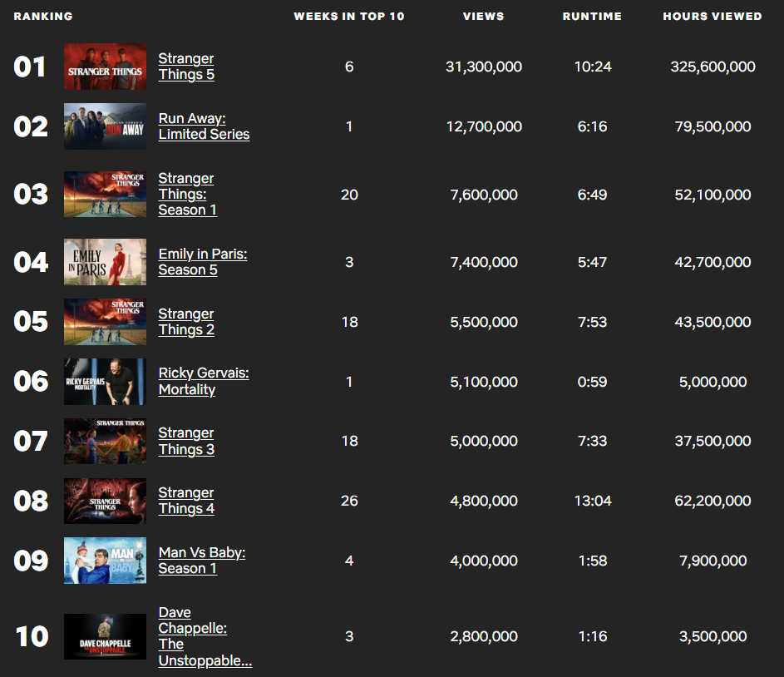Open the Stranger Things 5 title link
This screenshot has width=784, height=677.
coord(186,67)
